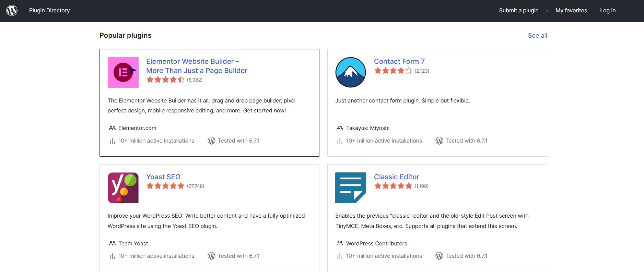Go to My favorites
This screenshot has height=279, width=644.
pyautogui.click(x=571, y=10)
